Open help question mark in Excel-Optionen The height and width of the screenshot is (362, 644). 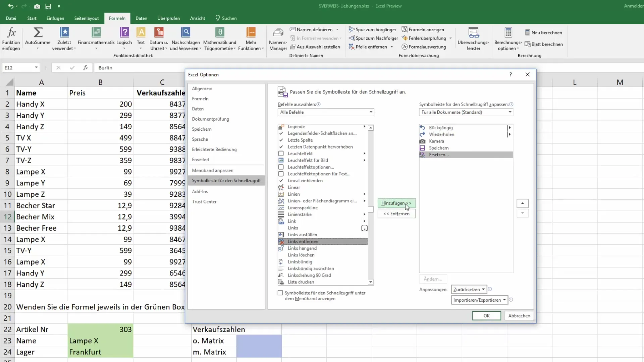511,74
